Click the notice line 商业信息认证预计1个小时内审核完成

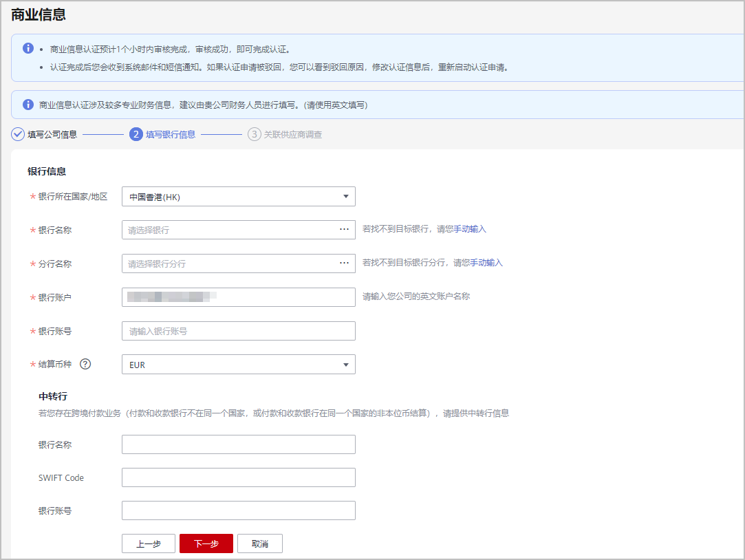tap(170, 50)
